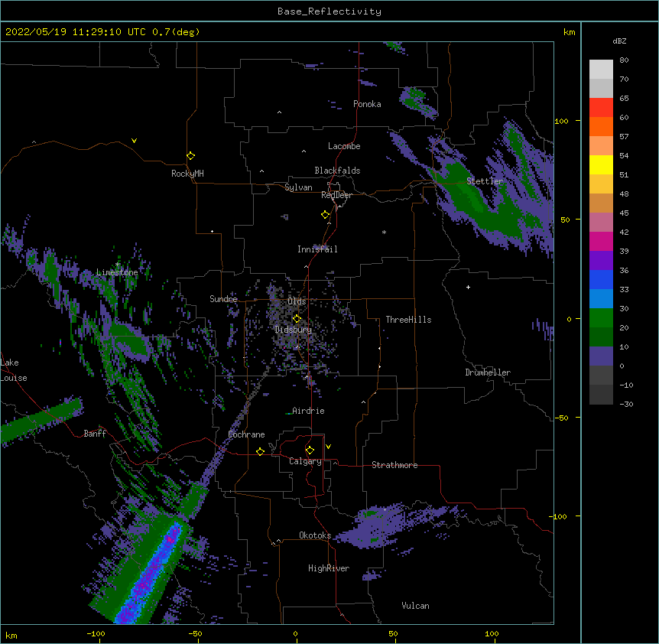Select the Strathmore town label

(394, 465)
